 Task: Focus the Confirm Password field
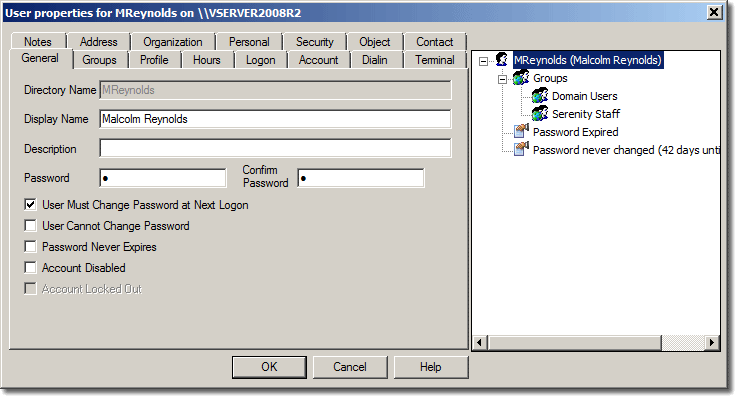click(360, 178)
